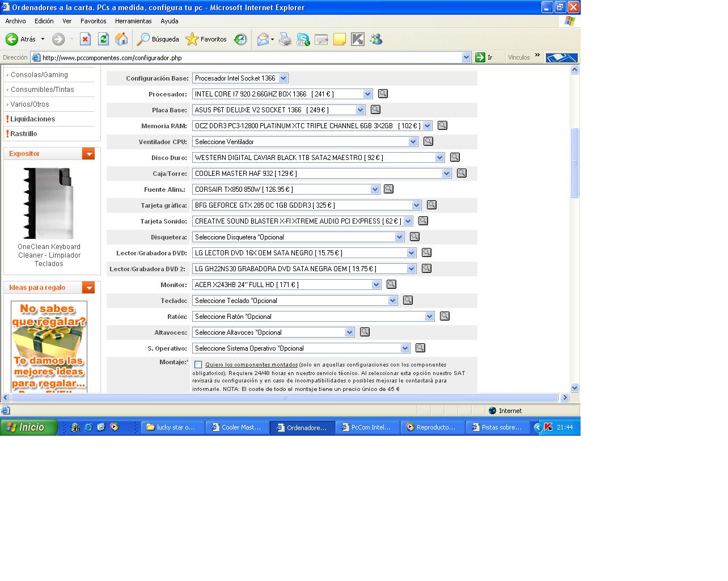The image size is (728, 581).
Task: Click magnifier for Lector/Grabadora DVD 2
Action: coord(426,268)
